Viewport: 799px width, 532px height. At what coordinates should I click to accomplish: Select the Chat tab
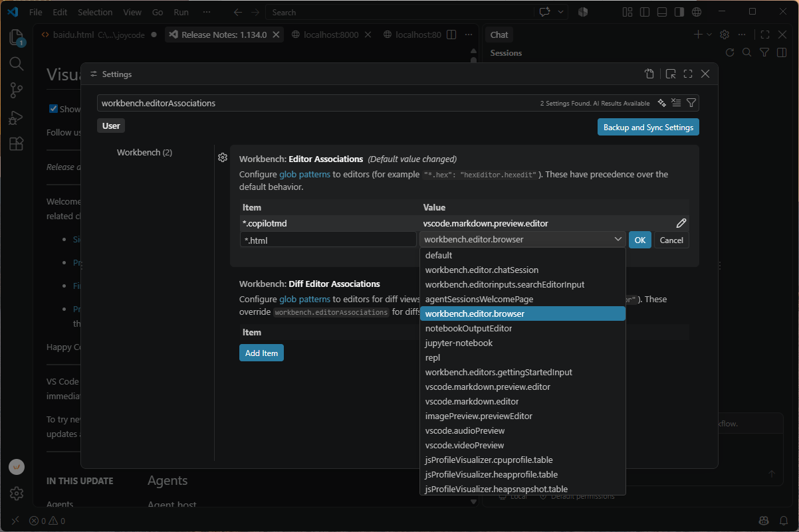point(499,35)
